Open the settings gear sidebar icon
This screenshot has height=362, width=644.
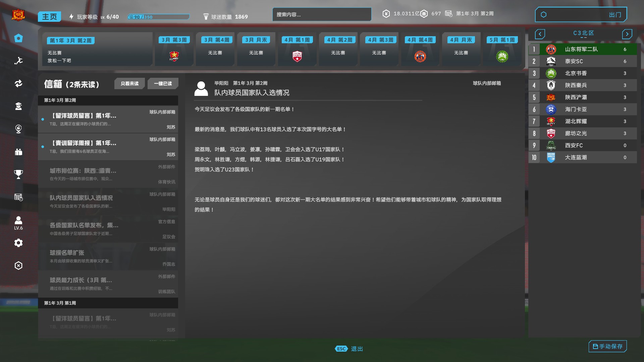[18, 243]
